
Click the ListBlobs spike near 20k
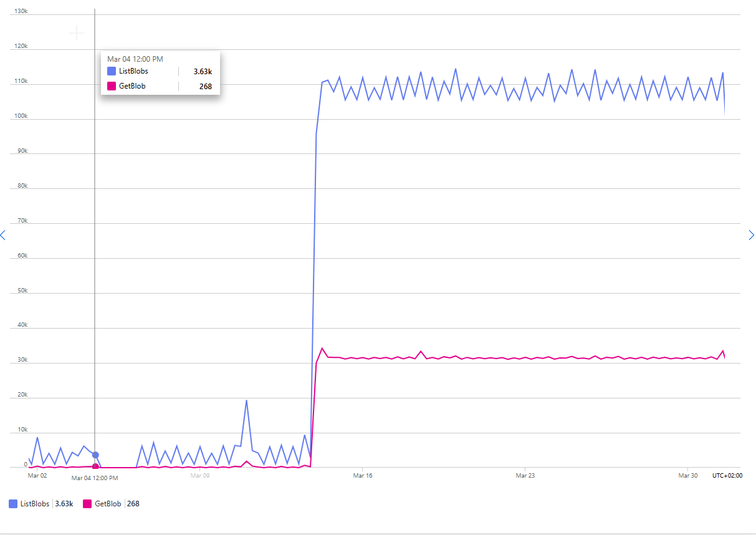pyautogui.click(x=246, y=401)
